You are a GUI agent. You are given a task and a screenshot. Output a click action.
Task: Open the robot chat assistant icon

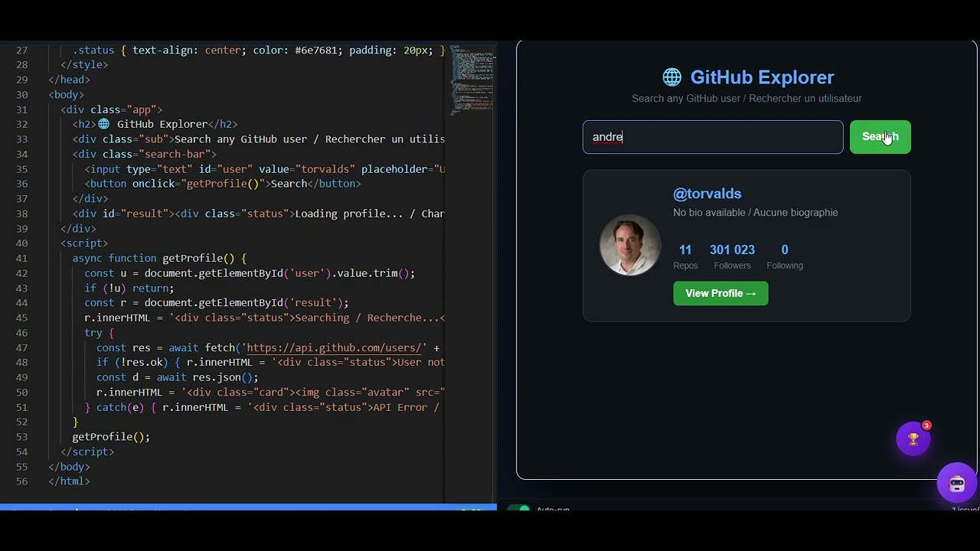coord(956,483)
